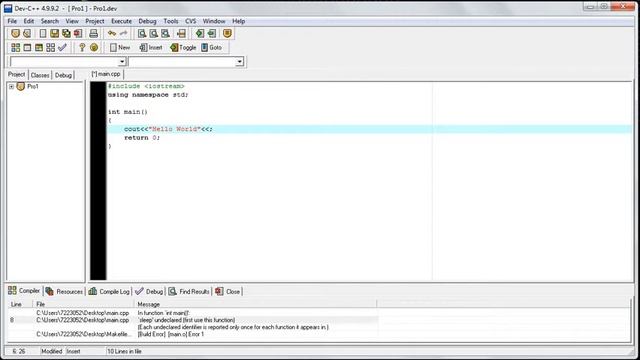
Task: Open the Window menu
Action: [214, 21]
